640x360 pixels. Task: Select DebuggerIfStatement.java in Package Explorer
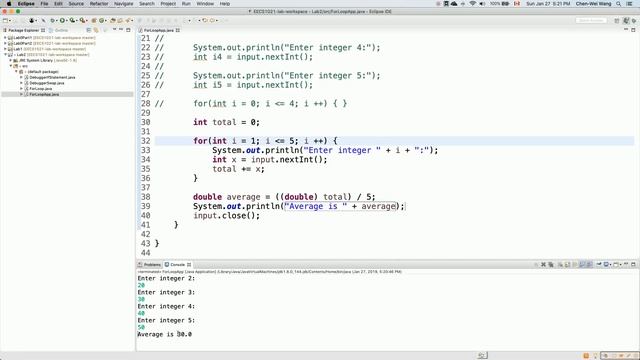pyautogui.click(x=52, y=77)
